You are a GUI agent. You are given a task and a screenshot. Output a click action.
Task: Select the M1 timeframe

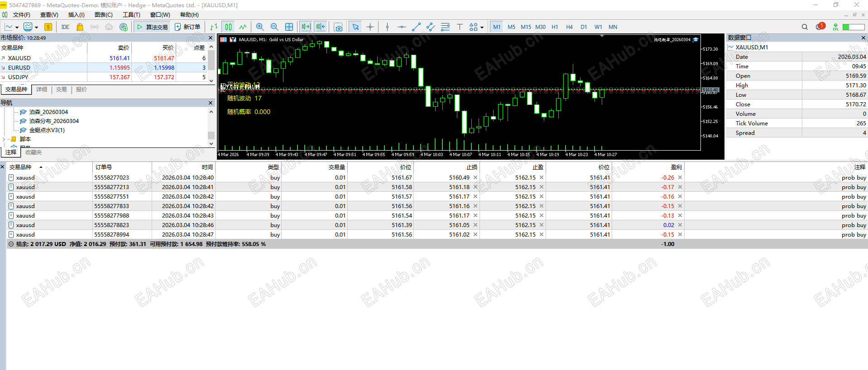[497, 27]
